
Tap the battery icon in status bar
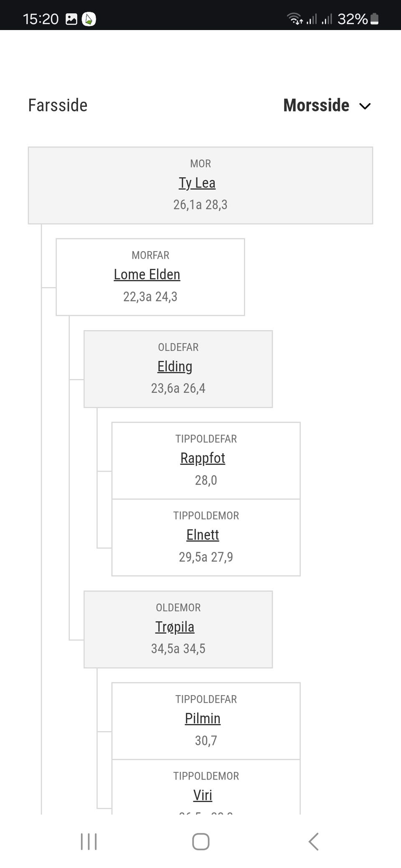tap(375, 19)
